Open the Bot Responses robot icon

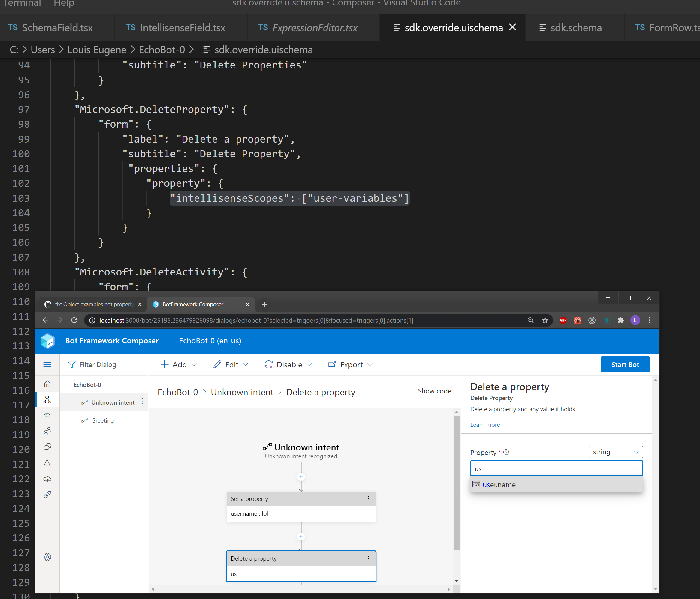(47, 416)
